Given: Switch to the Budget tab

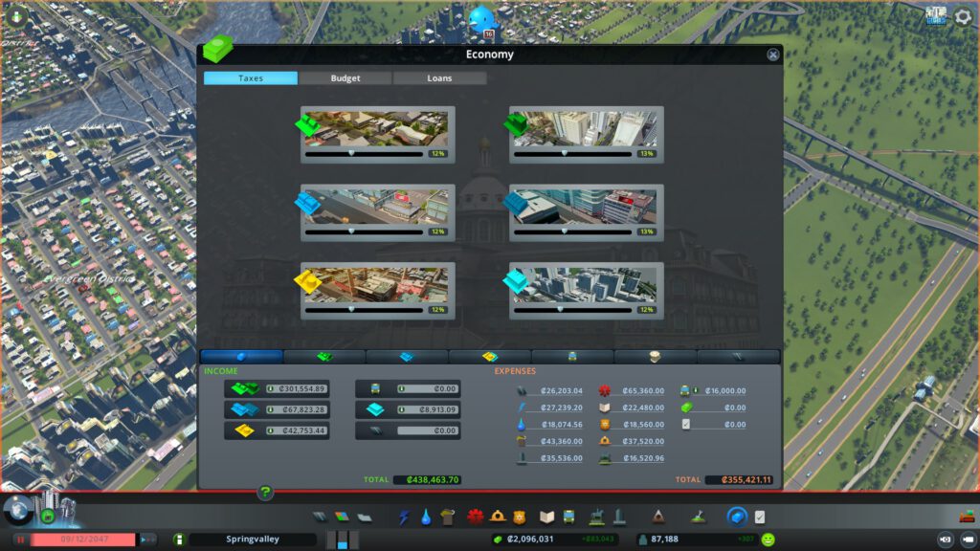Looking at the screenshot, I should 345,78.
